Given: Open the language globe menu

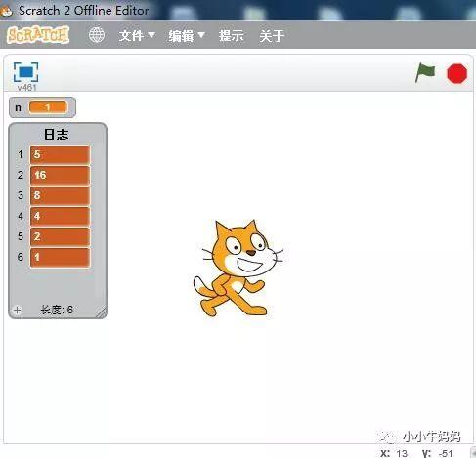Looking at the screenshot, I should [97, 35].
